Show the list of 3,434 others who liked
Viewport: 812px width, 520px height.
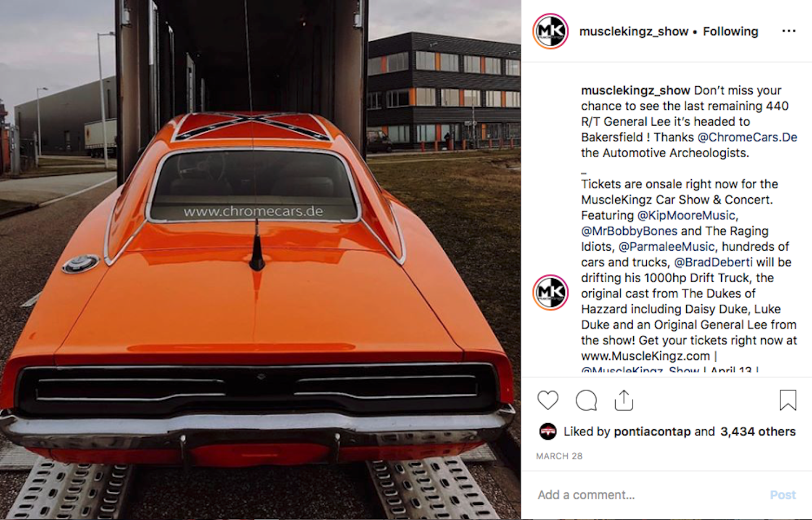coord(758,432)
